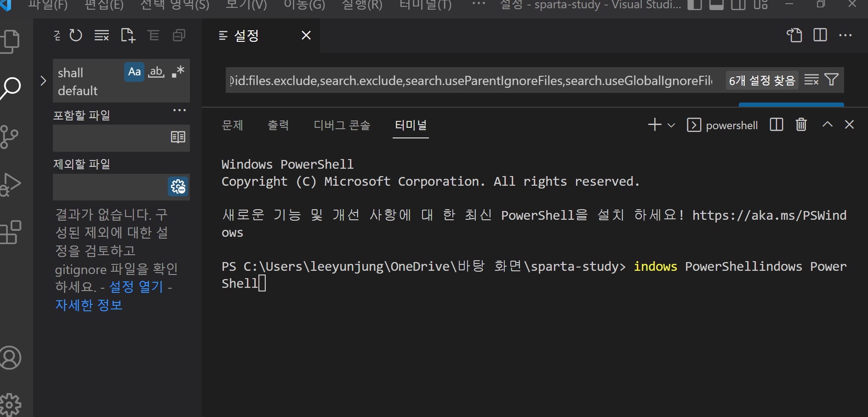Open editor more actions ellipsis

pyautogui.click(x=845, y=35)
